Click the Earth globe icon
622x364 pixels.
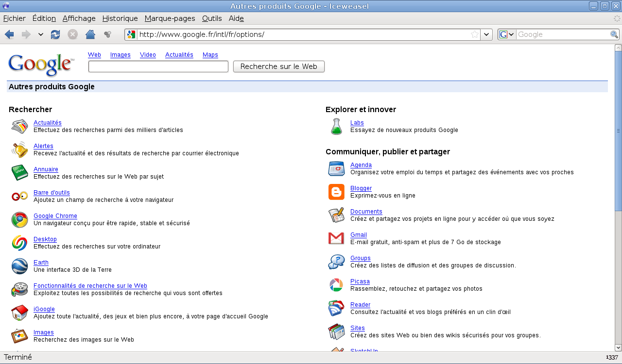(x=19, y=266)
